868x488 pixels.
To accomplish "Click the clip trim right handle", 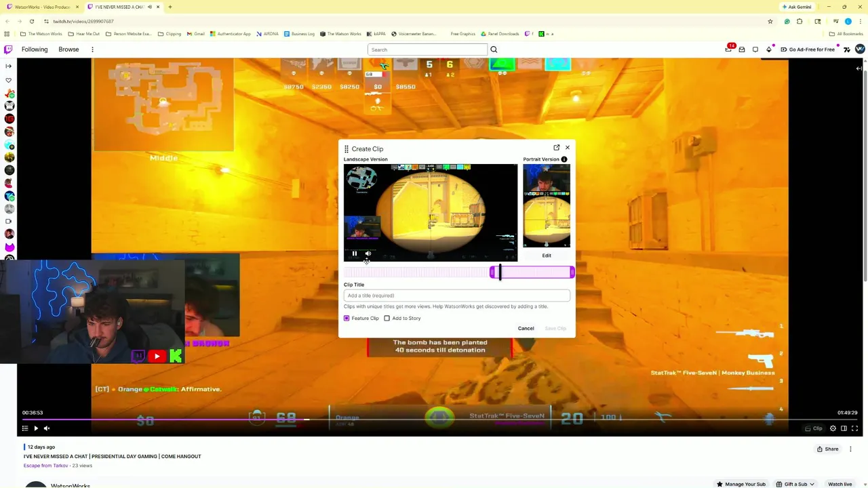I will click(572, 272).
